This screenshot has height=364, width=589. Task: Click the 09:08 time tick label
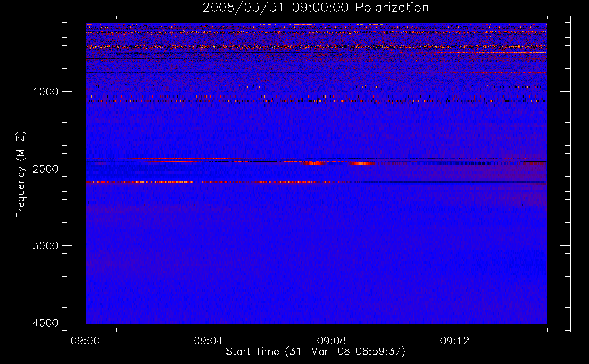coord(332,341)
